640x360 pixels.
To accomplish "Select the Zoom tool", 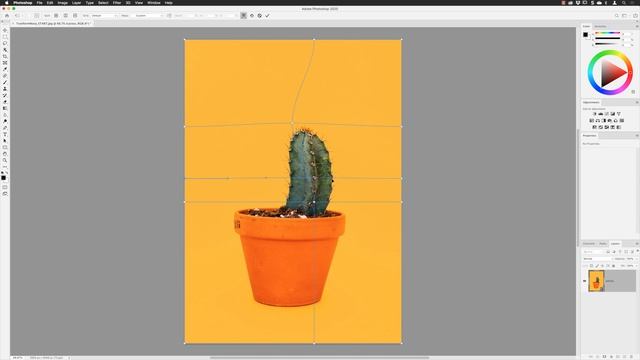I will (5, 160).
